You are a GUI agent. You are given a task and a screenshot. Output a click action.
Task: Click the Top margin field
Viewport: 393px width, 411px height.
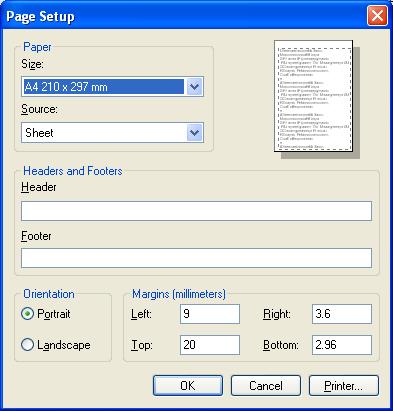(x=210, y=345)
